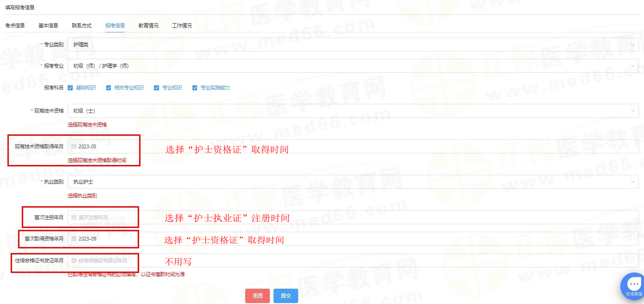Click calendar icon in 现有技术资格取得年月 field
Viewport: 644px width, 304px height.
pyautogui.click(x=74, y=146)
